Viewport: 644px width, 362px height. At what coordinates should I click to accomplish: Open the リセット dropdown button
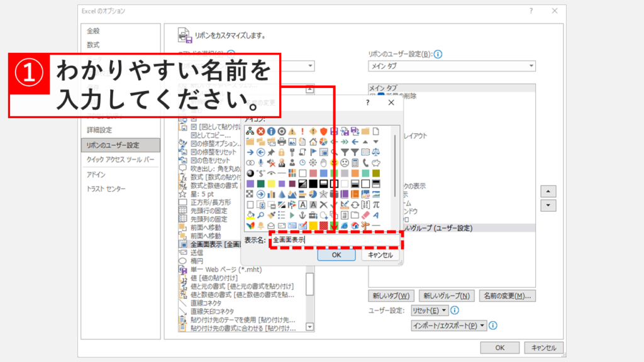click(429, 310)
